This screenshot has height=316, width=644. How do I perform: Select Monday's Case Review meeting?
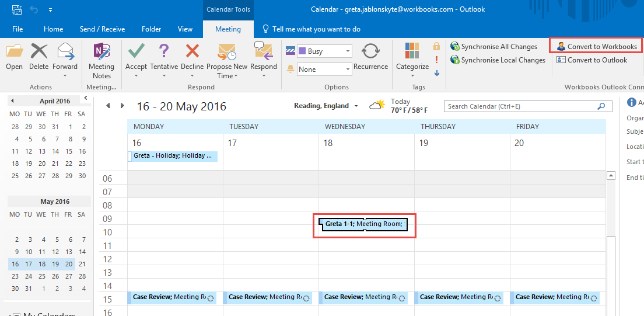click(171, 297)
